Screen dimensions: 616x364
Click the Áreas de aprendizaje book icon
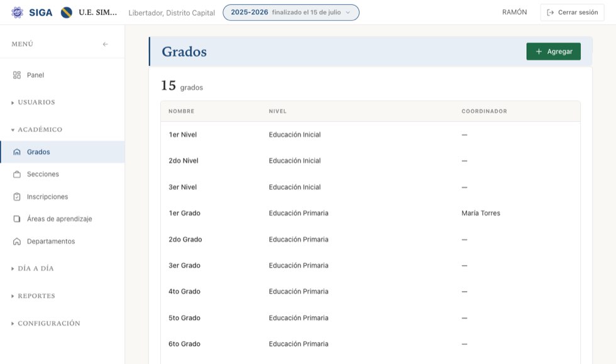(17, 219)
